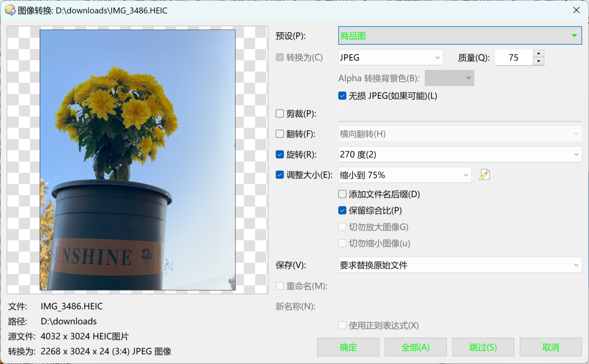Click the up arrow on 质量 quality stepper
Screen dimensions: 589x364
(538, 53)
